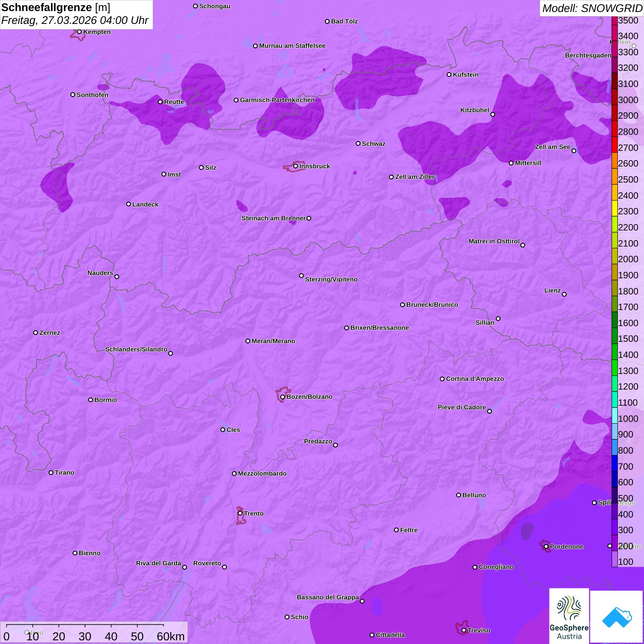Click the Sillian location dot

pyautogui.click(x=498, y=318)
